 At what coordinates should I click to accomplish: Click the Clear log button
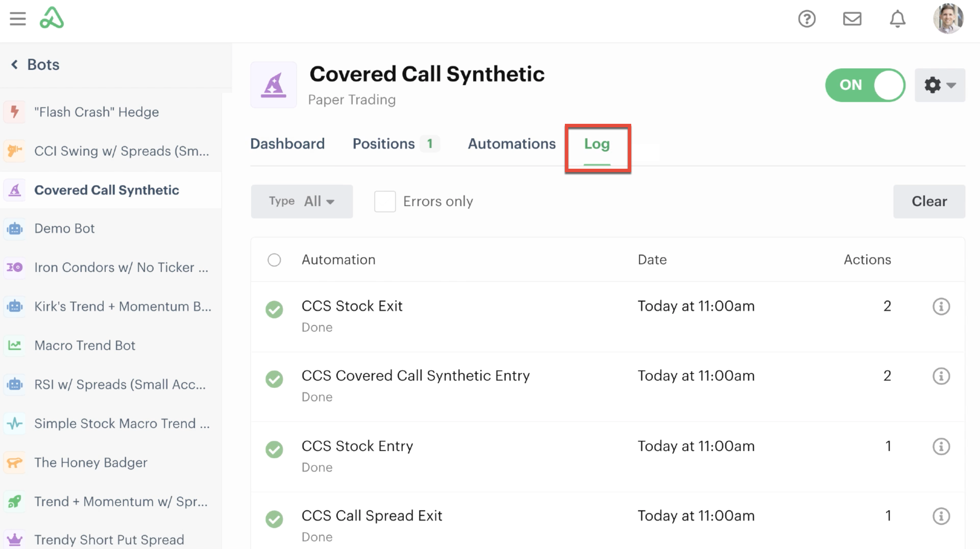929,201
